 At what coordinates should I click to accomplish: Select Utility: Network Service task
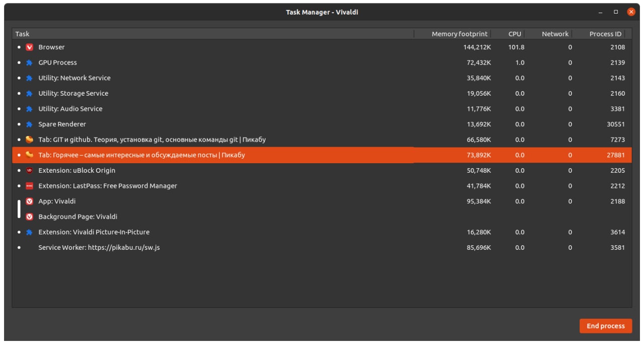click(x=322, y=78)
